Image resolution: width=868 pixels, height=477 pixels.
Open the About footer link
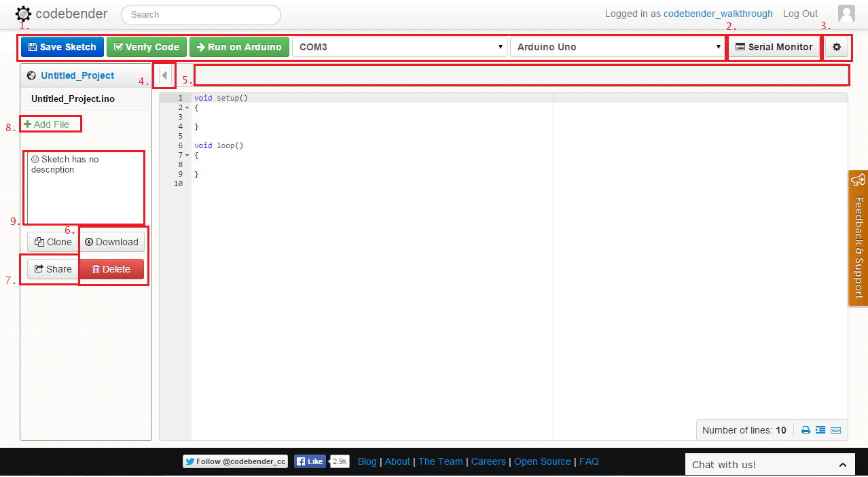click(x=397, y=461)
